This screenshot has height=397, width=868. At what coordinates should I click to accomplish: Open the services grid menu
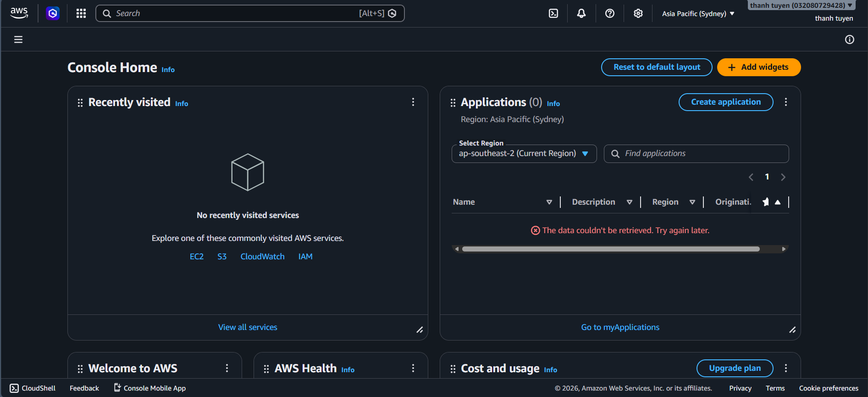pos(81,13)
